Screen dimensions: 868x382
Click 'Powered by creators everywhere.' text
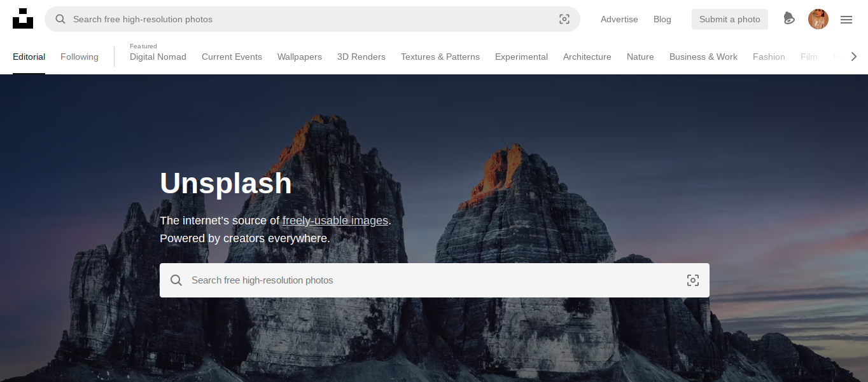click(245, 238)
